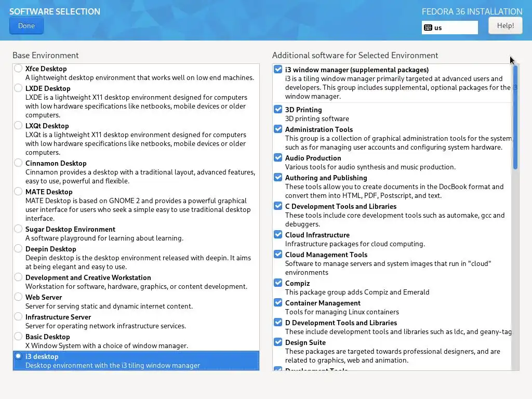Select the Sugar Desktop Environment radio button

tap(18, 229)
